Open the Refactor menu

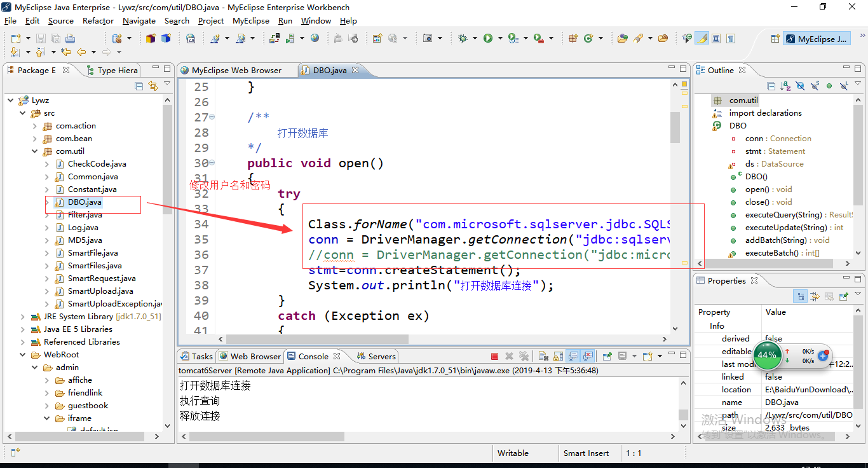98,20
